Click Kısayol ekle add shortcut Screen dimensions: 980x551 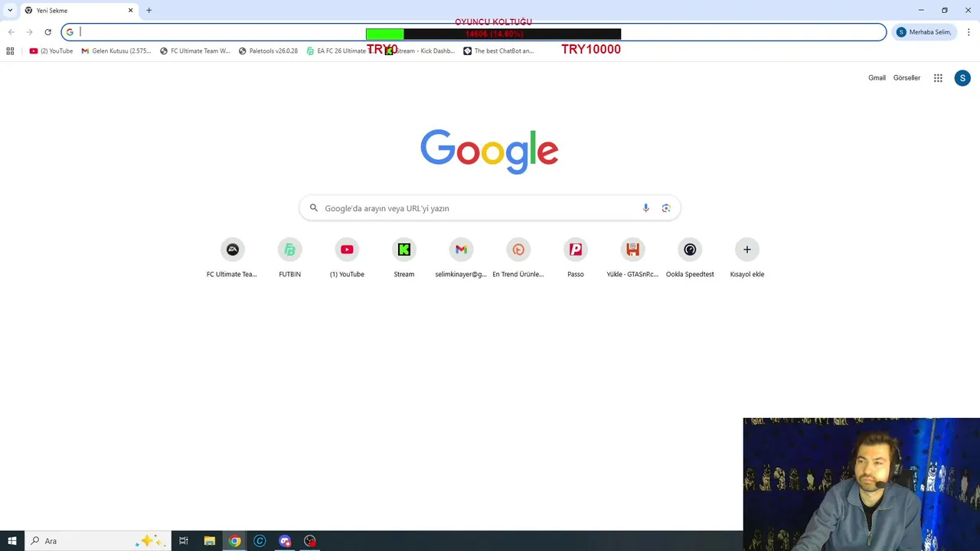click(x=747, y=258)
